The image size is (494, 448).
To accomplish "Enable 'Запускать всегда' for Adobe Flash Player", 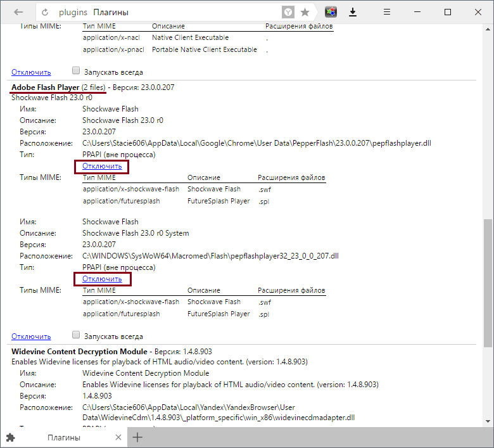I will pos(76,336).
